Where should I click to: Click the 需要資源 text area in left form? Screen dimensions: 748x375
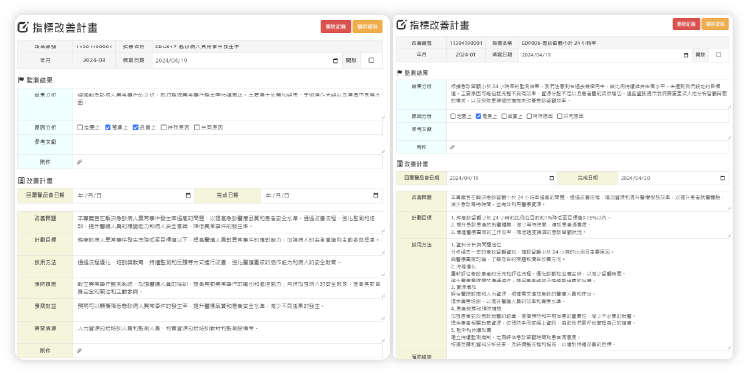[228, 333]
